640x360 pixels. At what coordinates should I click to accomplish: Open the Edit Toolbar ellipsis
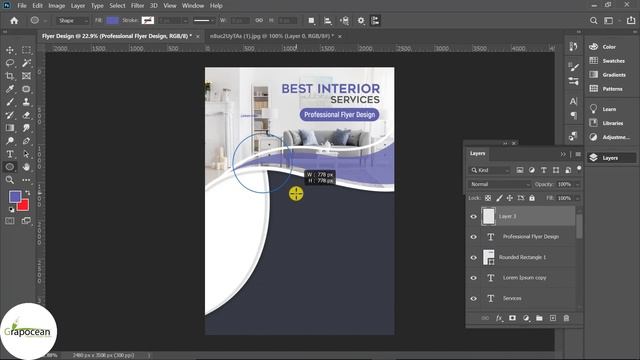[27, 180]
